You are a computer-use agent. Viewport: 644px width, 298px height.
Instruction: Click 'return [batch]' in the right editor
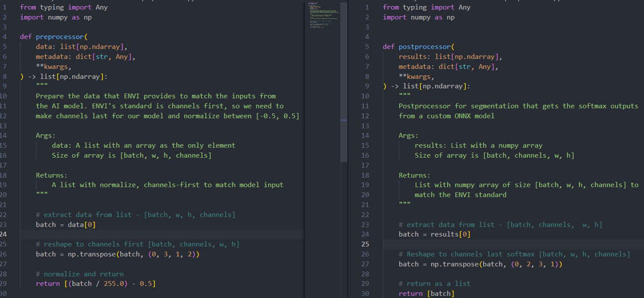click(x=426, y=293)
